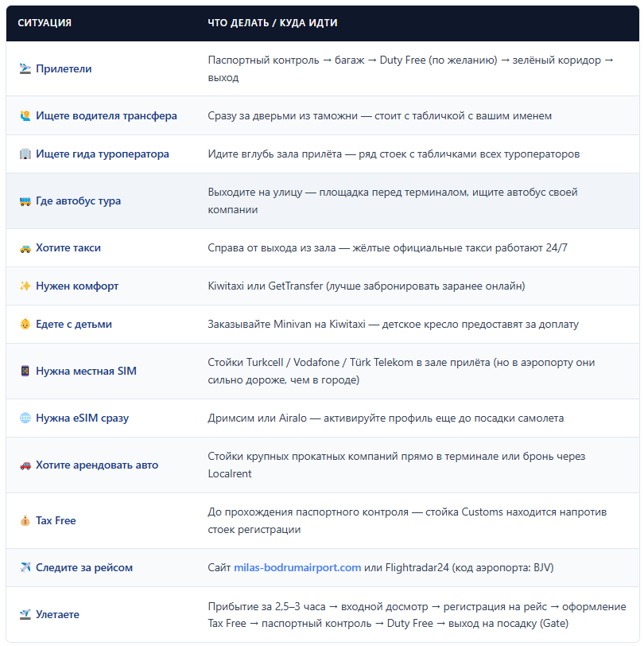Click the СИТУАЦИЯ column header
The image size is (644, 646).
click(45, 23)
